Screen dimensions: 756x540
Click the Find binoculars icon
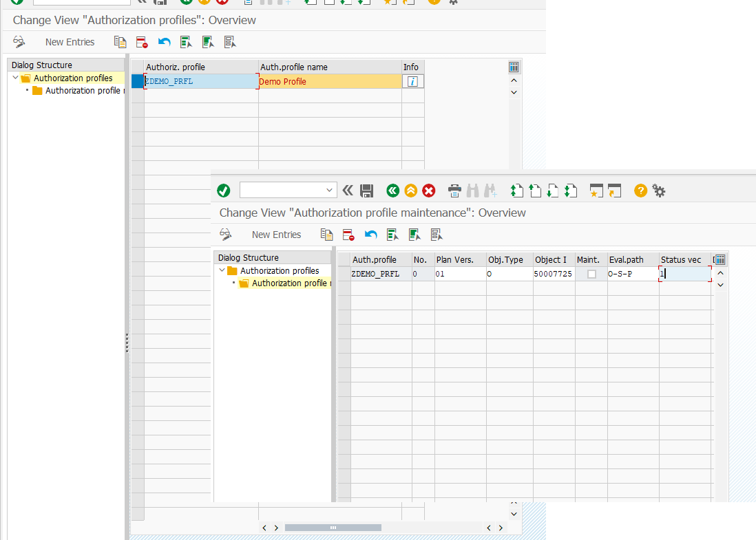click(x=472, y=191)
